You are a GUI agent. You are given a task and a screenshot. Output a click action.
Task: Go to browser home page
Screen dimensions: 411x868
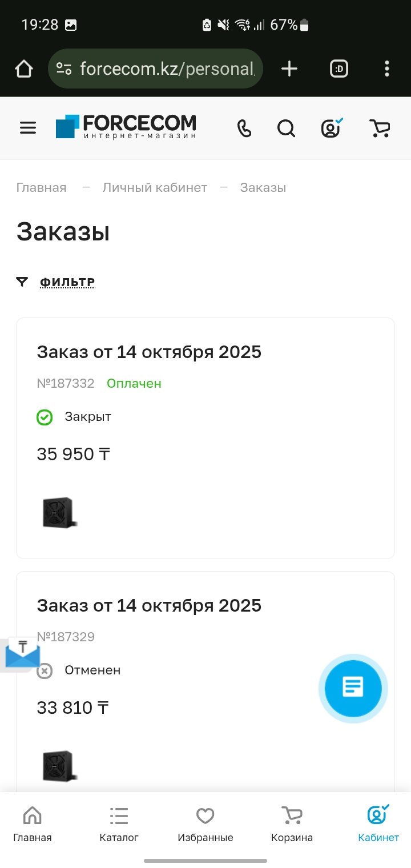(x=24, y=69)
